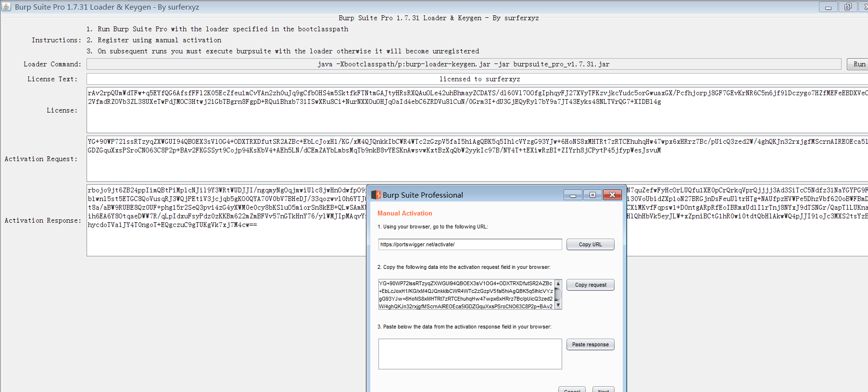The height and width of the screenshot is (392, 868).
Task: Minimize the Burp Suite Professional dialog
Action: point(573,195)
